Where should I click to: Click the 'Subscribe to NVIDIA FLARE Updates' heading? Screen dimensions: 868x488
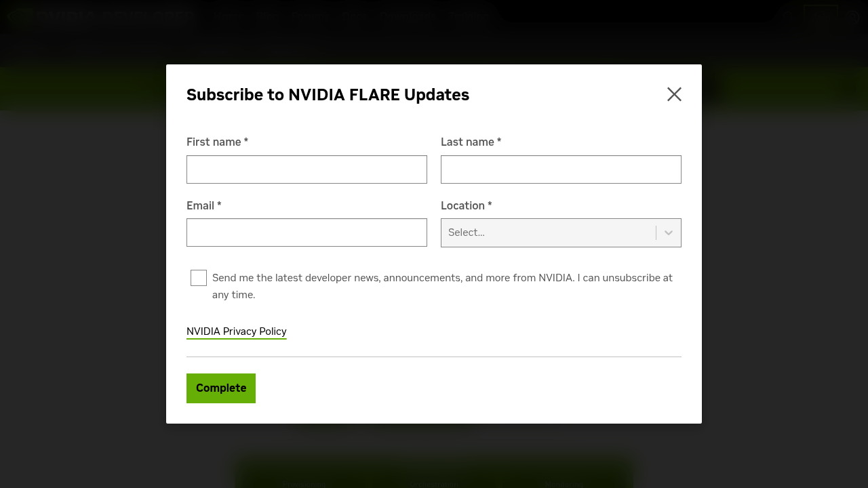pyautogui.click(x=328, y=95)
